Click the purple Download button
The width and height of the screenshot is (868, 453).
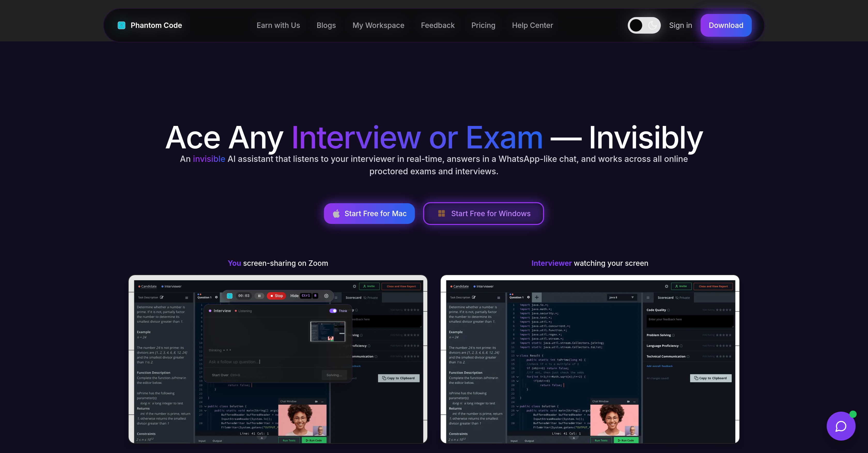click(726, 25)
